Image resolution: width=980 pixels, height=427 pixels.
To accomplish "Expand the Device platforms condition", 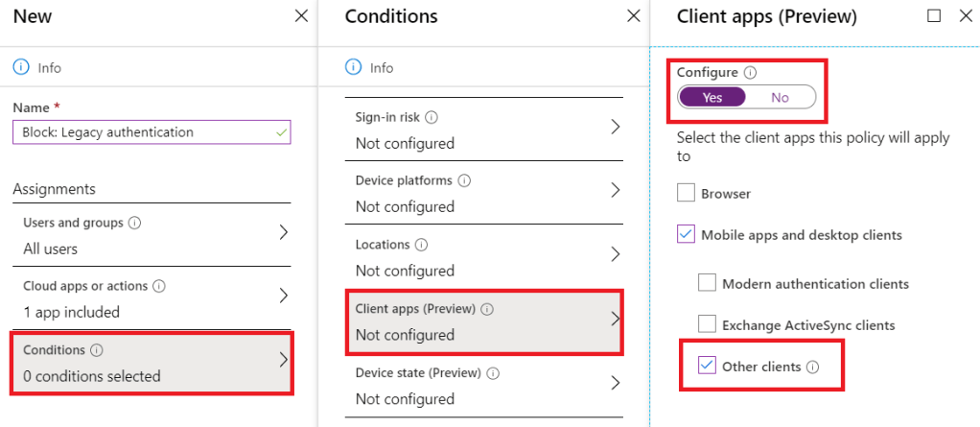I will coord(615,190).
